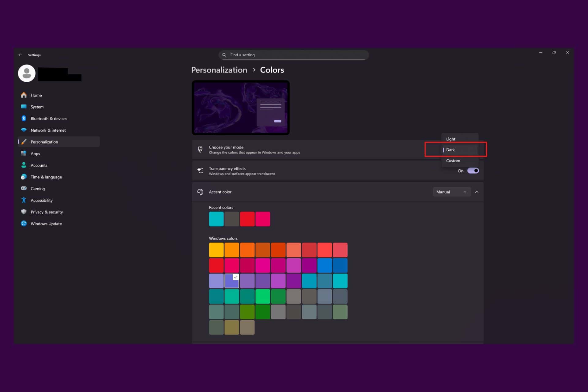Click the Network & internet wifi icon
588x392 pixels.
(x=24, y=130)
